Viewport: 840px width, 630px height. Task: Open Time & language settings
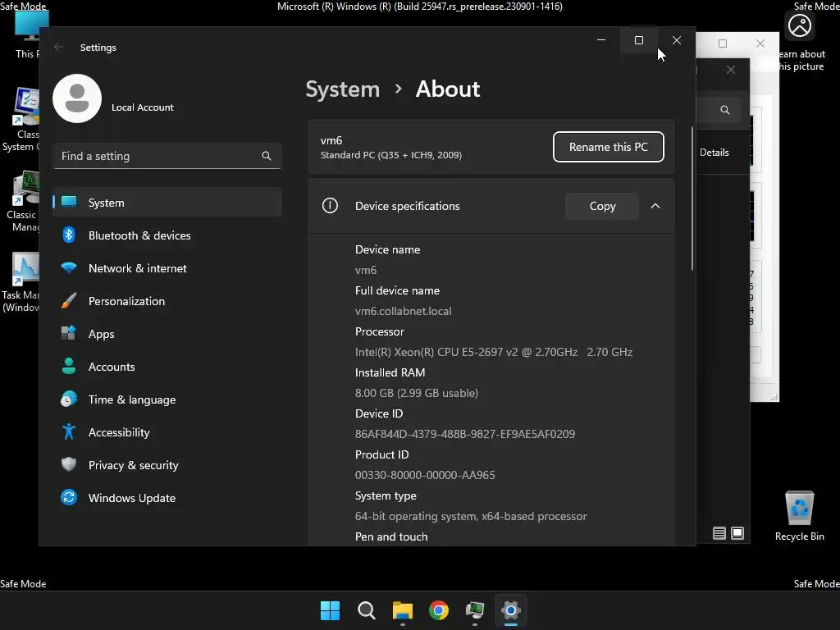point(167,399)
